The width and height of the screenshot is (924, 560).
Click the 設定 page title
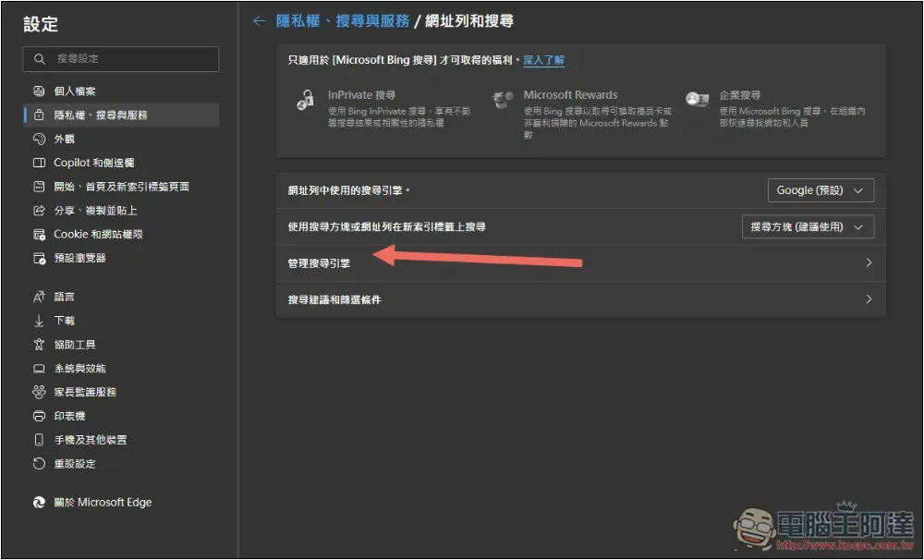coord(41,24)
